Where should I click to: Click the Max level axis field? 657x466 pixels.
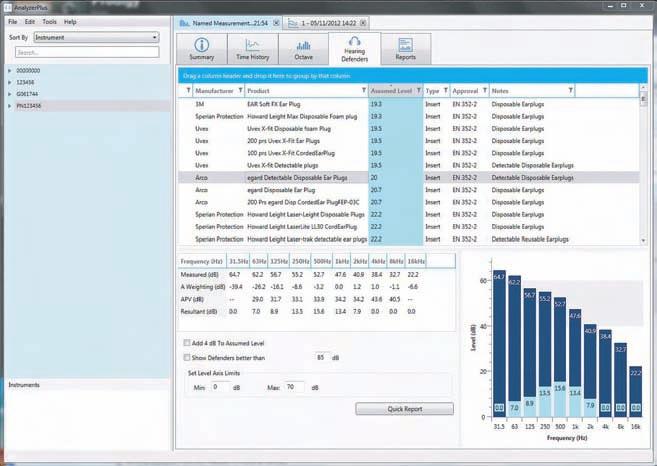(x=295, y=387)
